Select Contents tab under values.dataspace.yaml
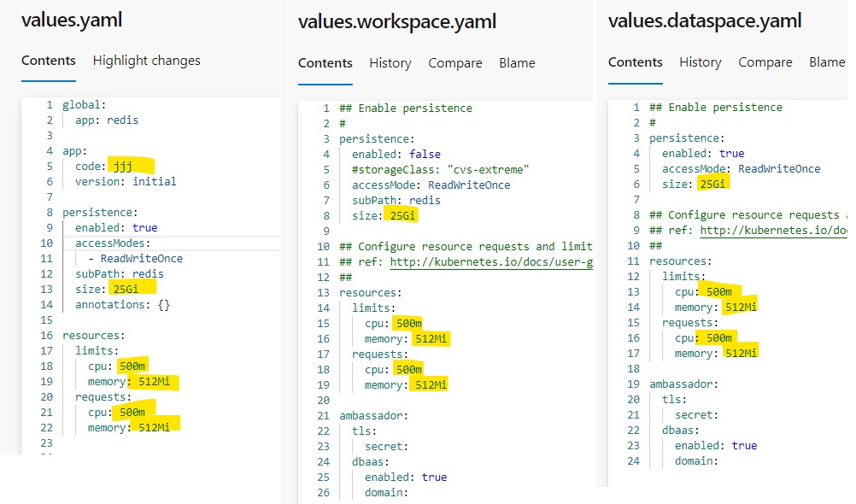The height and width of the screenshot is (504, 856). coord(635,62)
